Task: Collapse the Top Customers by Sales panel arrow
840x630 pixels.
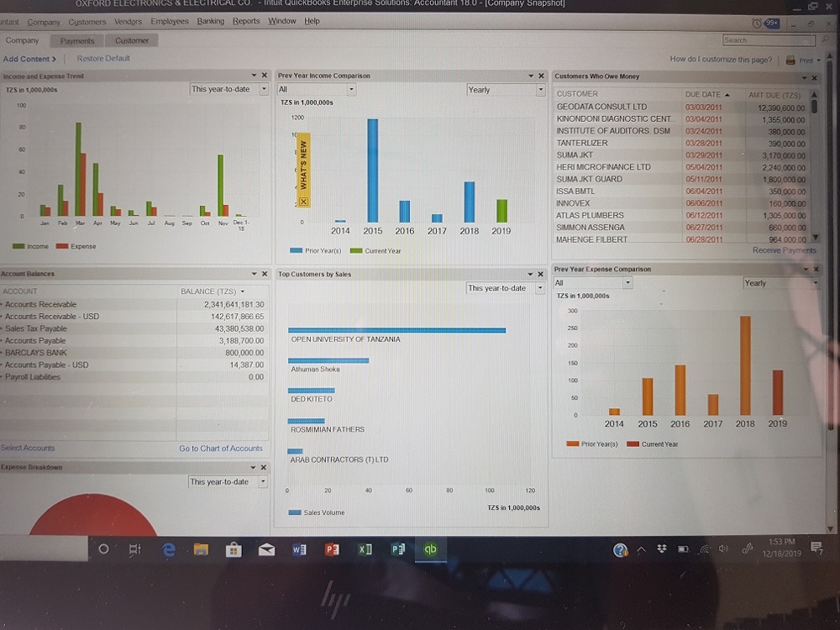Action: click(530, 274)
